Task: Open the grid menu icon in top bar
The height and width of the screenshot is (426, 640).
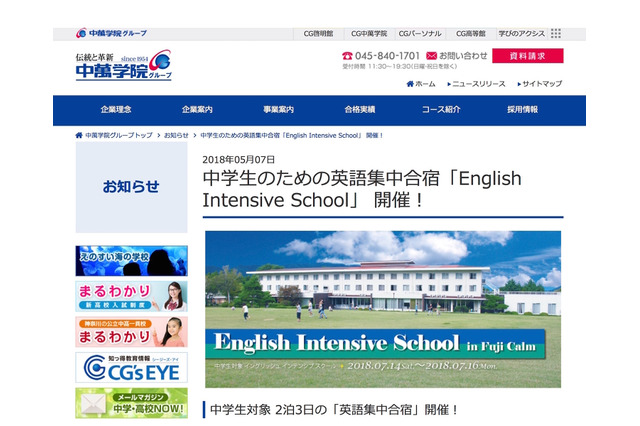Action: click(x=556, y=33)
